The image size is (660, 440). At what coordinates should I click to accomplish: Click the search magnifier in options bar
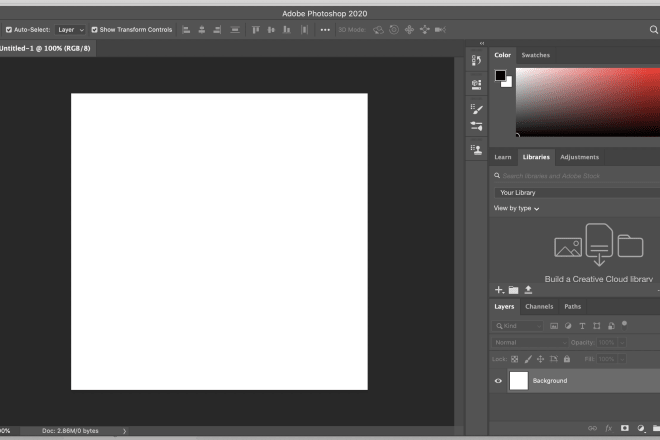point(653,30)
